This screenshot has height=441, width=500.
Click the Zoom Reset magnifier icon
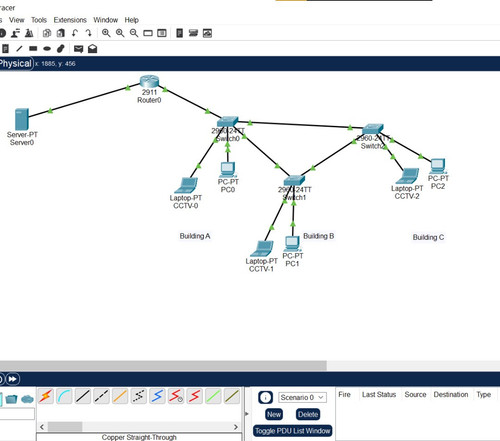(120, 33)
